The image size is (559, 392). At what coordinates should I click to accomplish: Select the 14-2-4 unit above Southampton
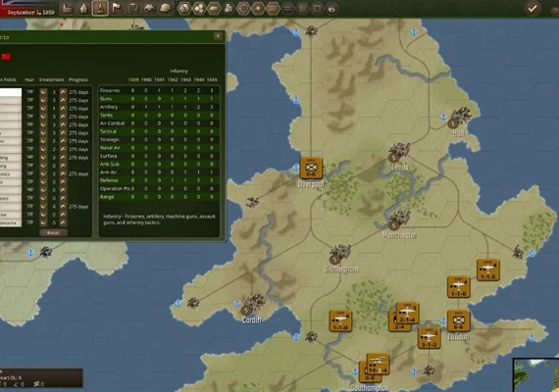pos(378,364)
